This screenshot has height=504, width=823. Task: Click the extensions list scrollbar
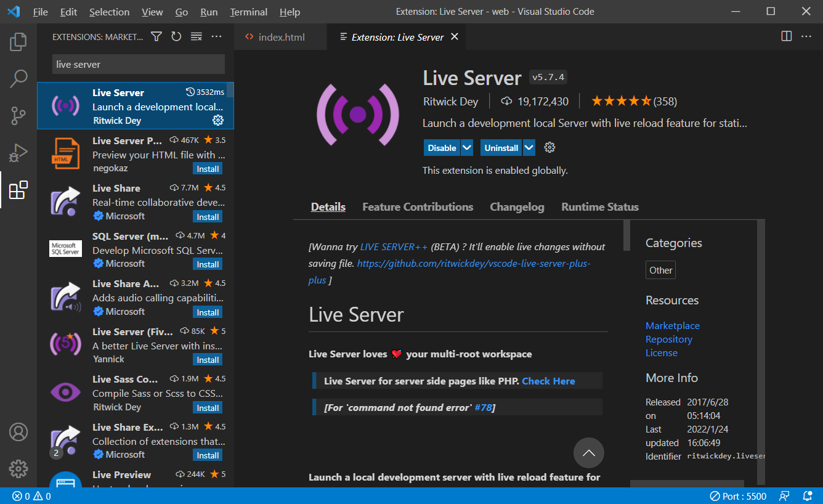(x=230, y=90)
